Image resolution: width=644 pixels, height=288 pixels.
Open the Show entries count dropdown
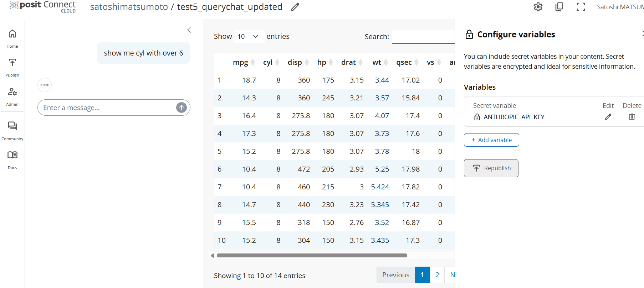[249, 36]
